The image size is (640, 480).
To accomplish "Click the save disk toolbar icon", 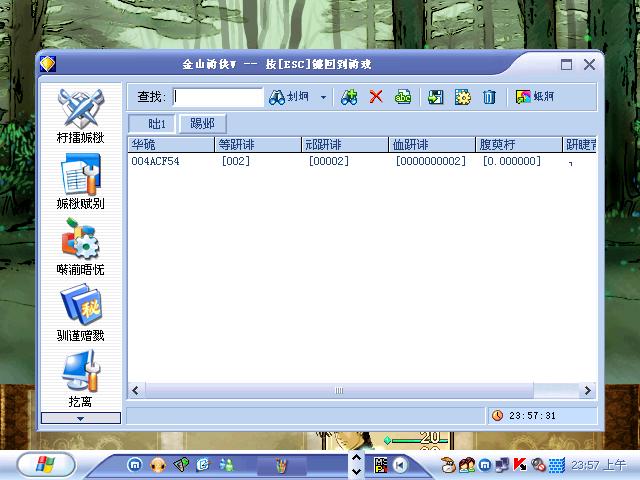I will point(436,97).
